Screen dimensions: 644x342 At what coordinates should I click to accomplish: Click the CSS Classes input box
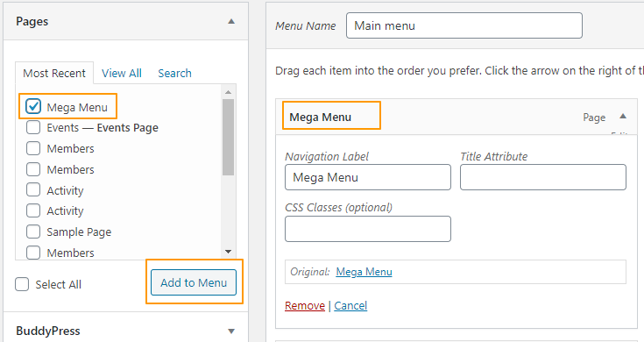[368, 229]
